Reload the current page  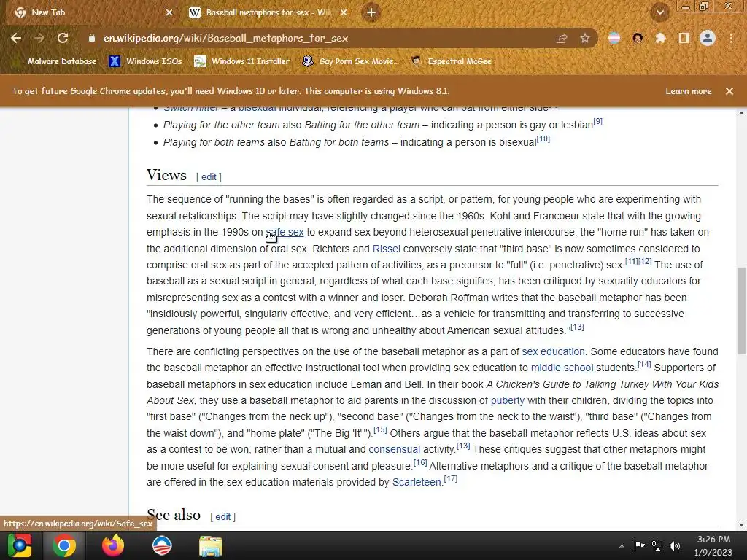(x=63, y=38)
